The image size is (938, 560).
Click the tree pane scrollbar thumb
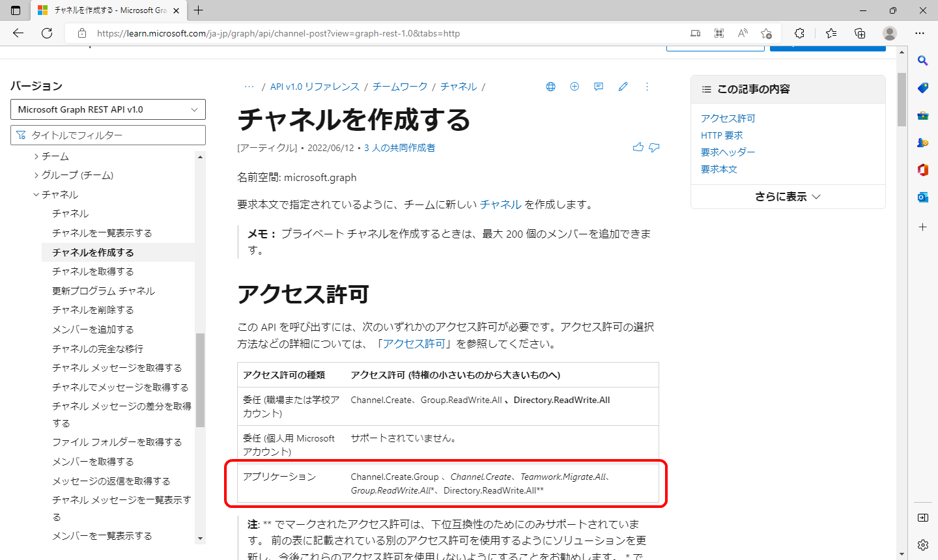pos(200,380)
